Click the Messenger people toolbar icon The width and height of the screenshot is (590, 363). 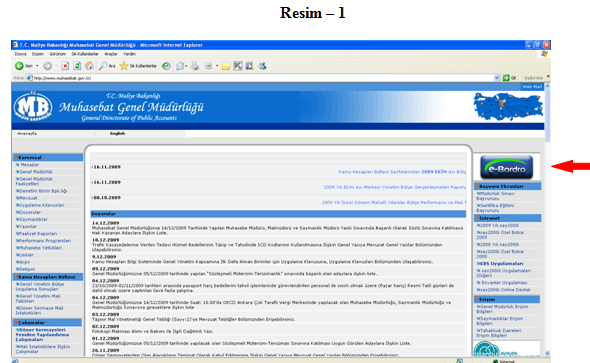click(x=262, y=66)
